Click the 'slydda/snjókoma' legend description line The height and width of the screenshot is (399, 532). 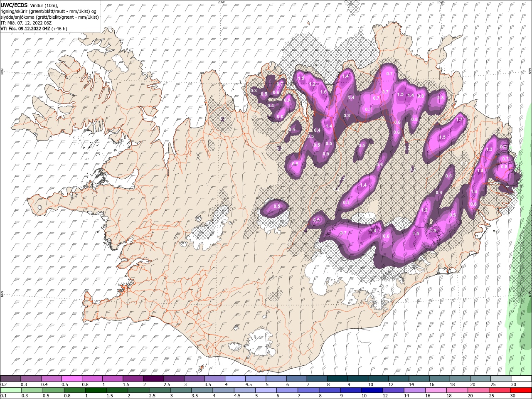pyautogui.click(x=50, y=17)
